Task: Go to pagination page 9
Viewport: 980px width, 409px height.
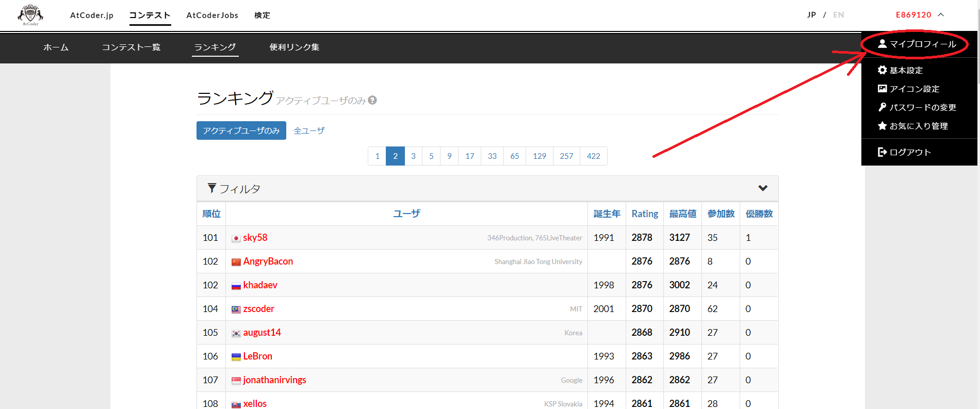Action: (449, 156)
